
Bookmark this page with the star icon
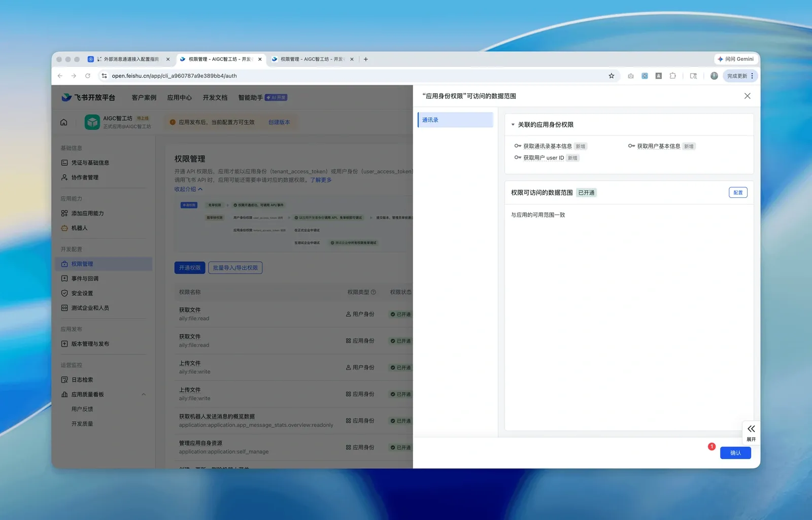point(612,76)
